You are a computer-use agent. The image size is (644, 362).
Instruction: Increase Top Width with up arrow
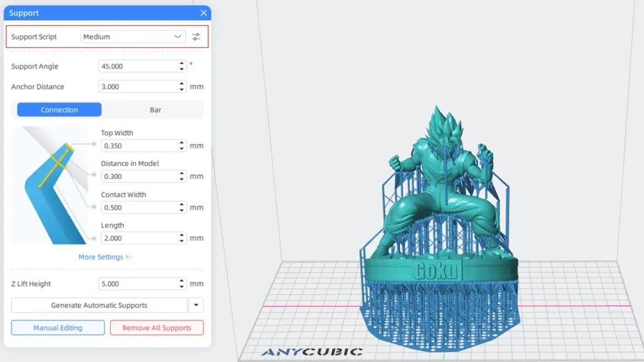182,143
